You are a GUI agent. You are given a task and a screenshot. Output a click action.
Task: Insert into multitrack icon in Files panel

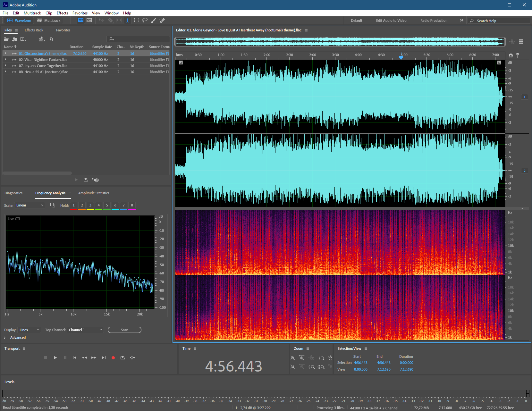pyautogui.click(x=42, y=39)
